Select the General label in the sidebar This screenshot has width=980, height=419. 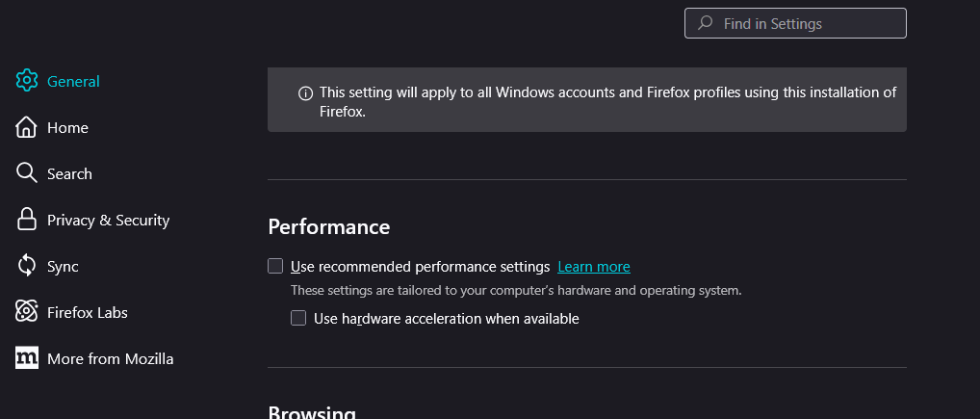(73, 81)
